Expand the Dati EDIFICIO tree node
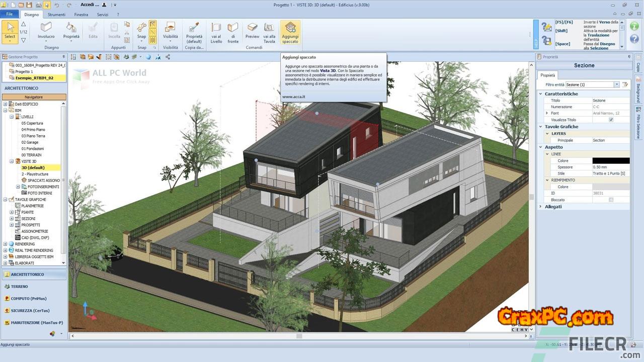This screenshot has height=362, width=644. 5,104
